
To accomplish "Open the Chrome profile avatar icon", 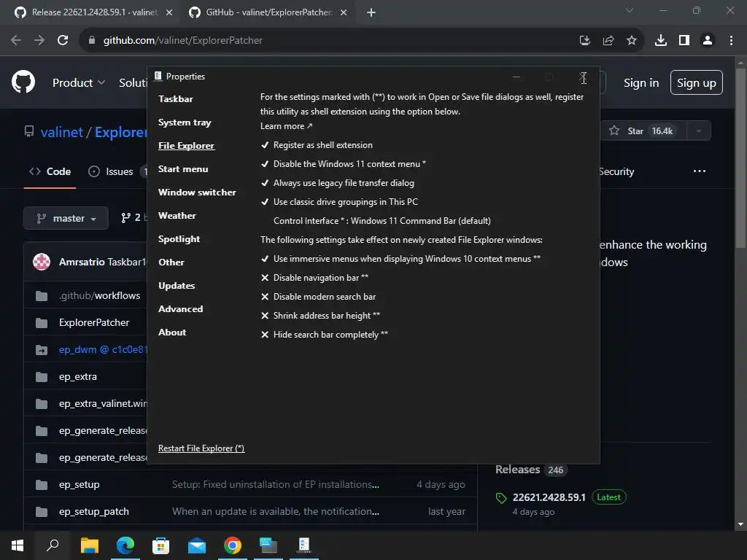I will click(x=708, y=41).
